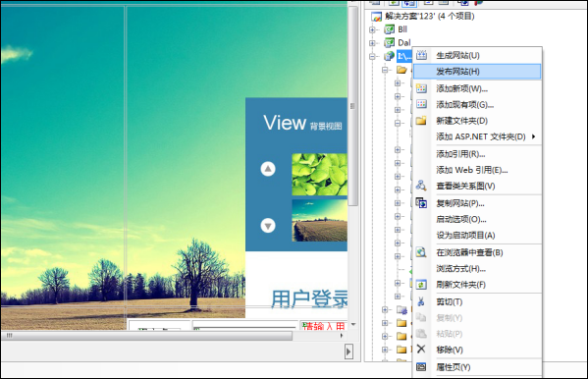Expand the Bll project tree node

tap(372, 29)
